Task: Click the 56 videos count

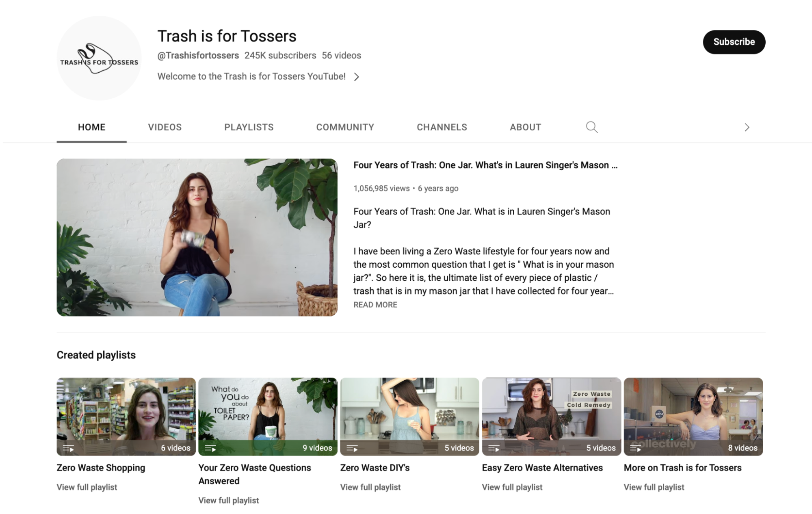Action: [341, 55]
